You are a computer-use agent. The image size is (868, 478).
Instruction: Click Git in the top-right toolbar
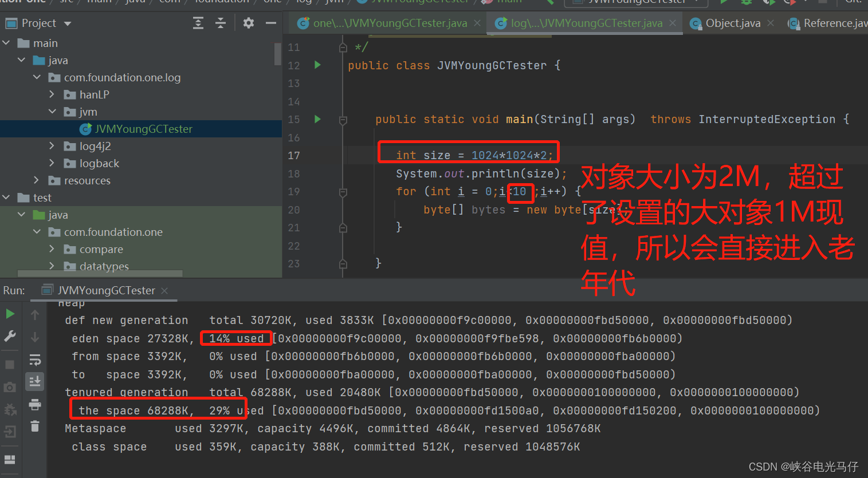(x=854, y=3)
